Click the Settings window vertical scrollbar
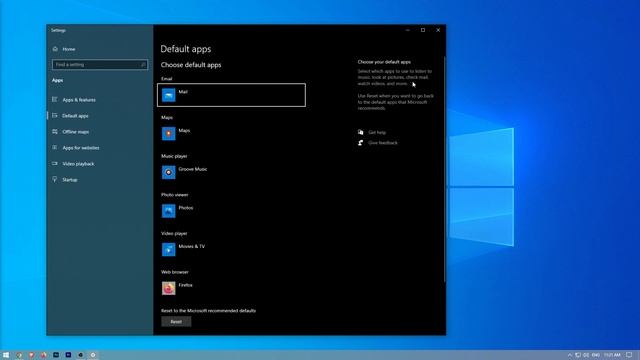The image size is (640, 360). pos(444,169)
